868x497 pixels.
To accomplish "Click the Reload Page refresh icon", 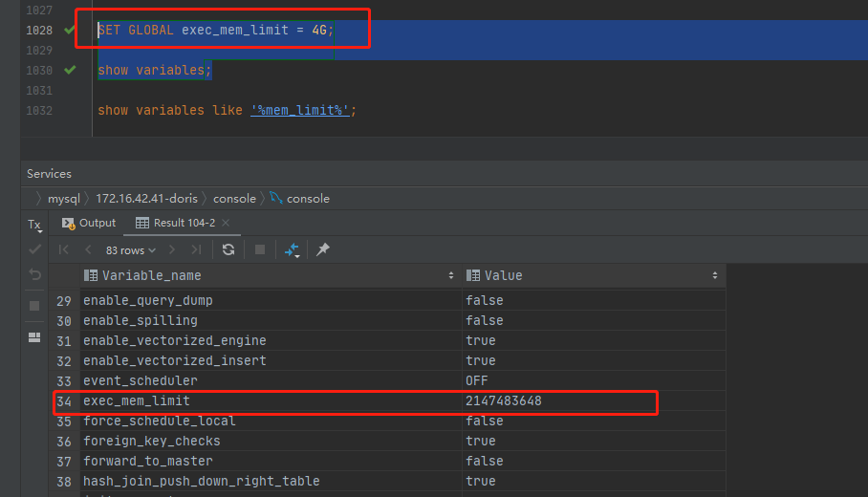I will 228,249.
